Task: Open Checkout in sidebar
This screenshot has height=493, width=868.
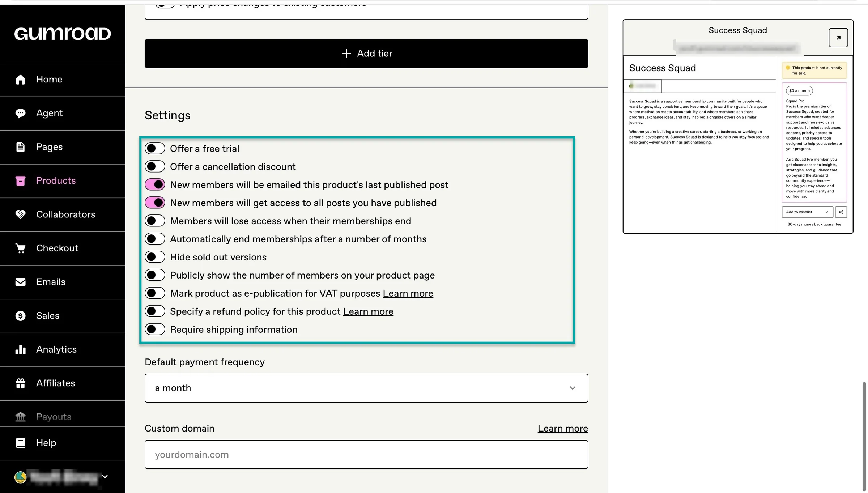Action: 63,248
